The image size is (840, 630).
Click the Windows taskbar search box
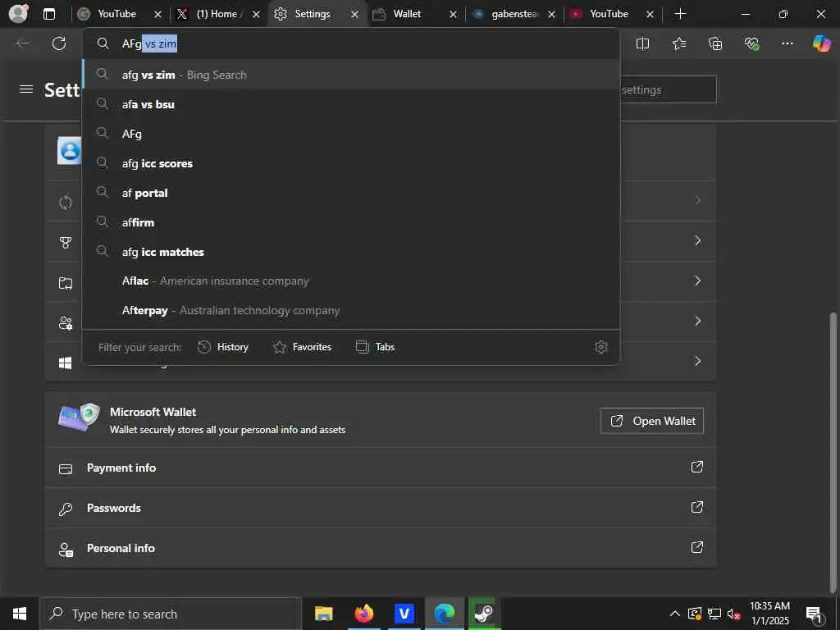pyautogui.click(x=171, y=614)
